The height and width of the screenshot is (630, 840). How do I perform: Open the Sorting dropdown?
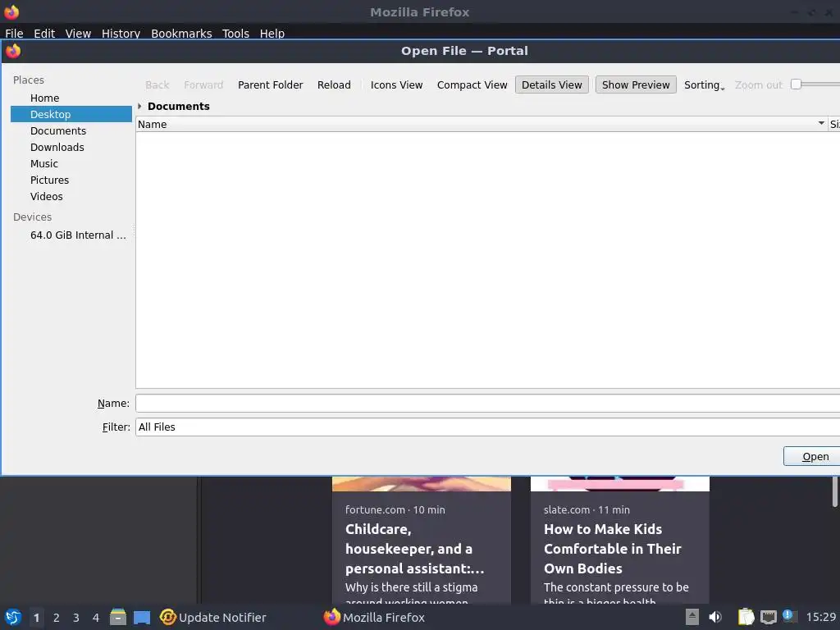[705, 84]
